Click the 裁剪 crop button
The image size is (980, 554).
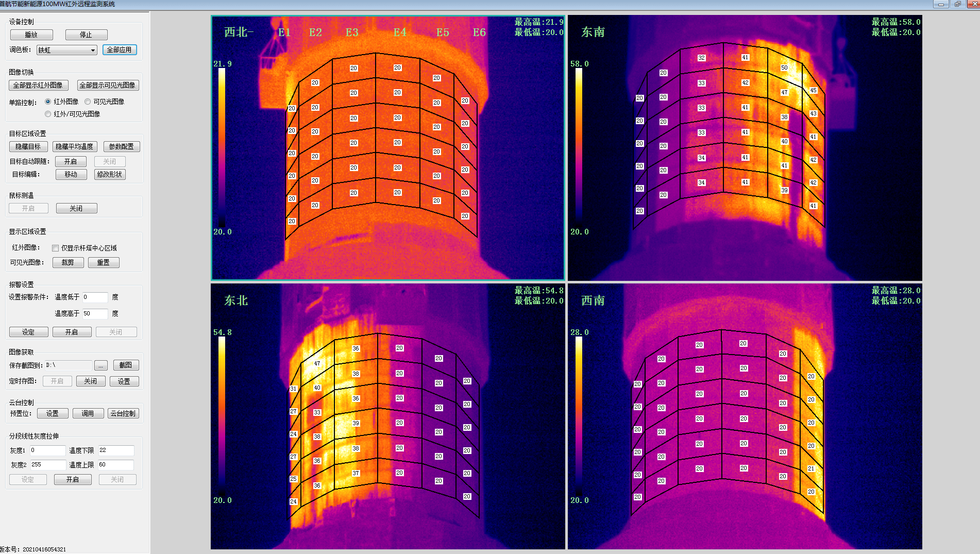pos(68,262)
